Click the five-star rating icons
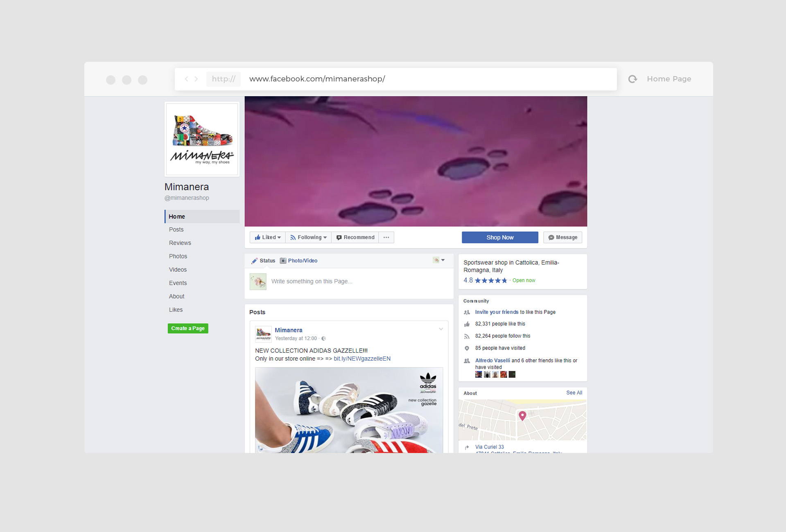 coord(491,280)
